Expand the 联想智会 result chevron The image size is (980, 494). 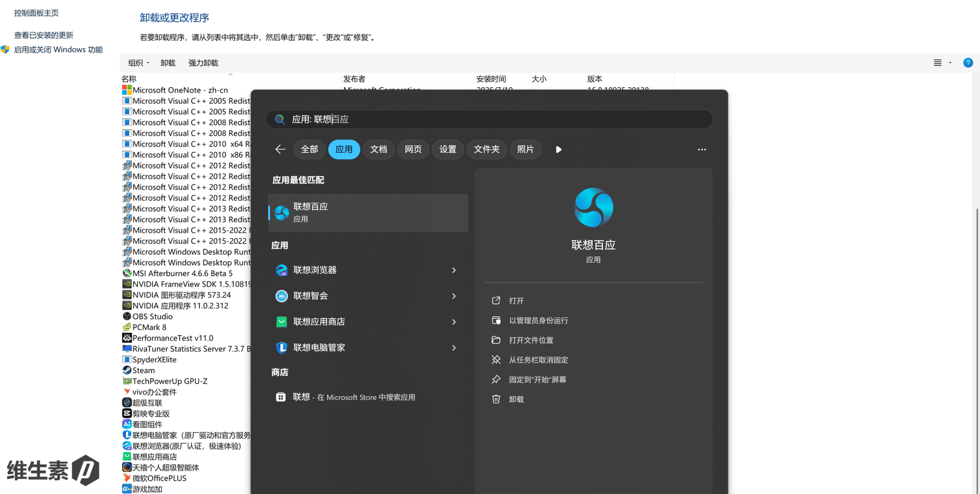[x=454, y=296]
